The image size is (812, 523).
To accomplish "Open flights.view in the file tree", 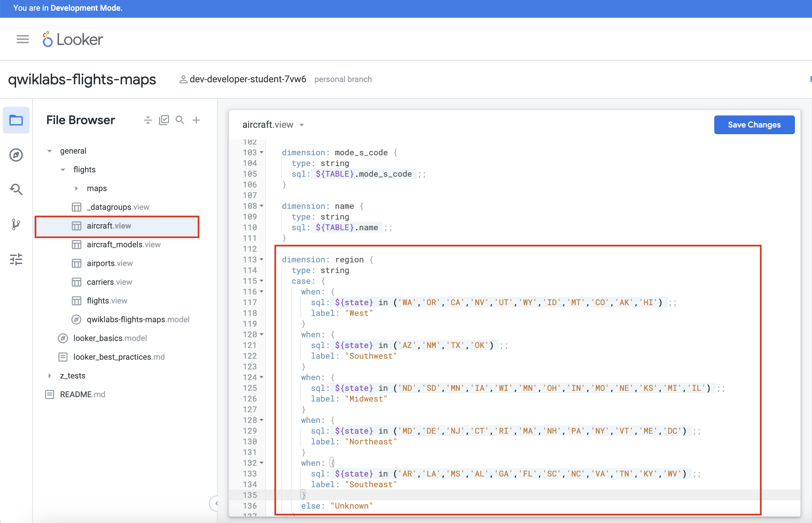I will pyautogui.click(x=107, y=300).
